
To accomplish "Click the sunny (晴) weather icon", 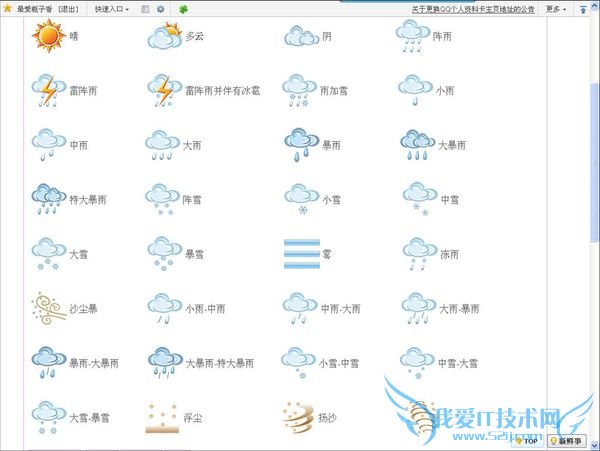I will click(x=49, y=36).
